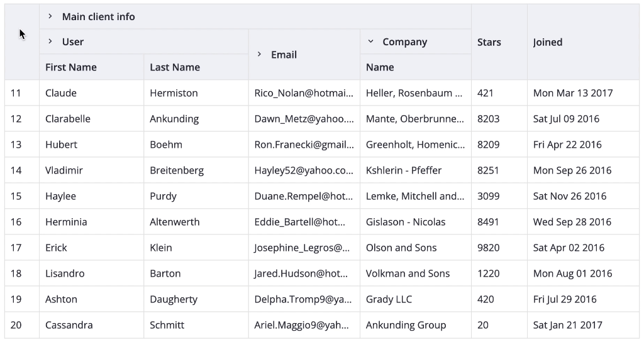Select the Josephine_Legros@... email cell

coord(304,248)
